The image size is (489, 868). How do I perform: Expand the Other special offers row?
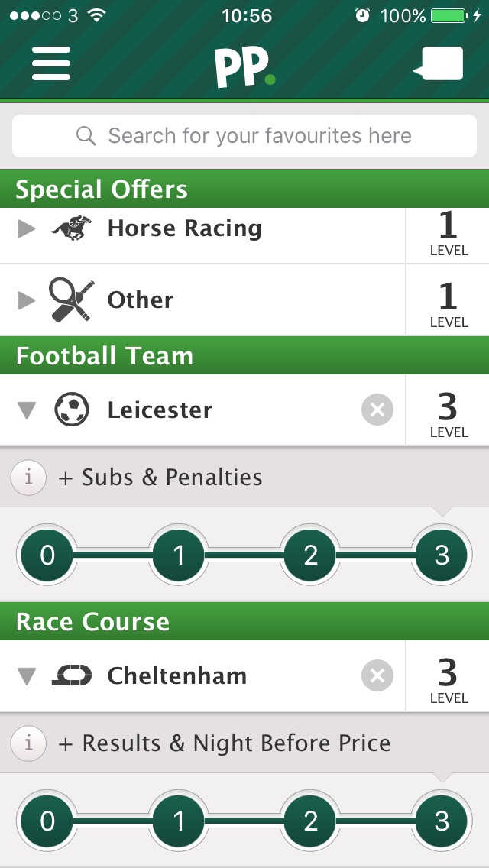coord(27,300)
